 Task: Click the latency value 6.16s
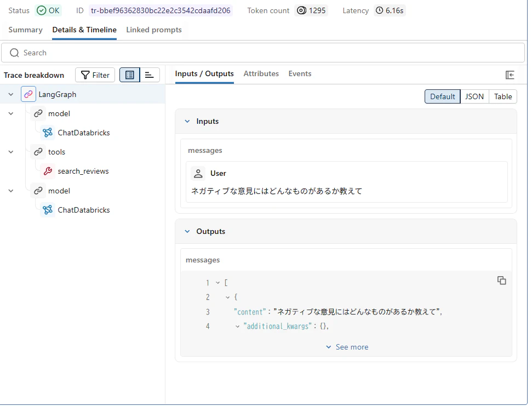pyautogui.click(x=394, y=10)
